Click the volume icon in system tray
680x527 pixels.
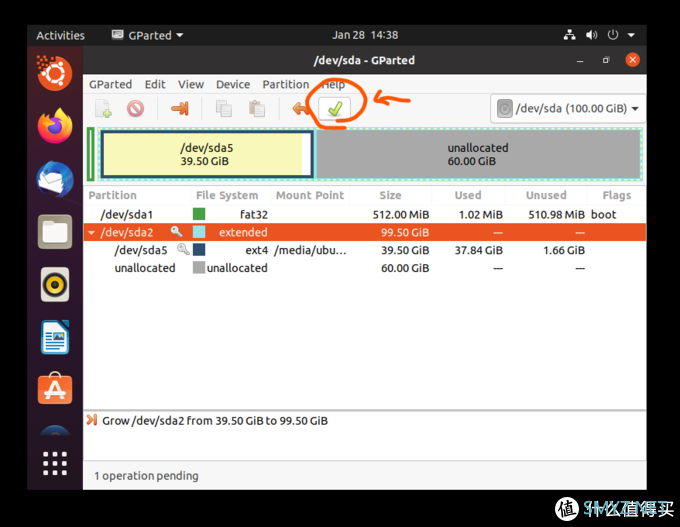point(591,35)
